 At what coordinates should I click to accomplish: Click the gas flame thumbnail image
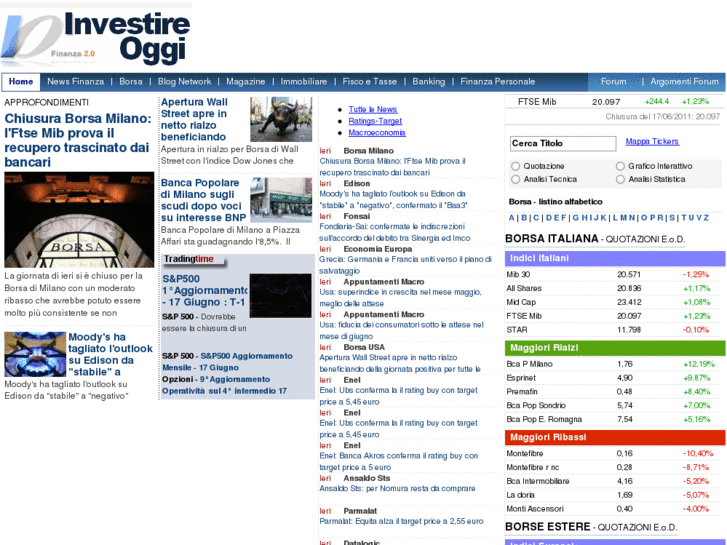35,354
